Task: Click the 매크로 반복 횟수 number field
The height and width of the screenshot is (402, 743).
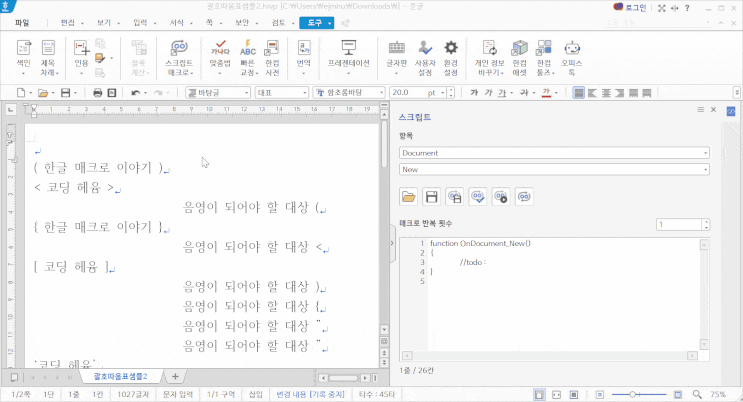Action: click(x=679, y=224)
